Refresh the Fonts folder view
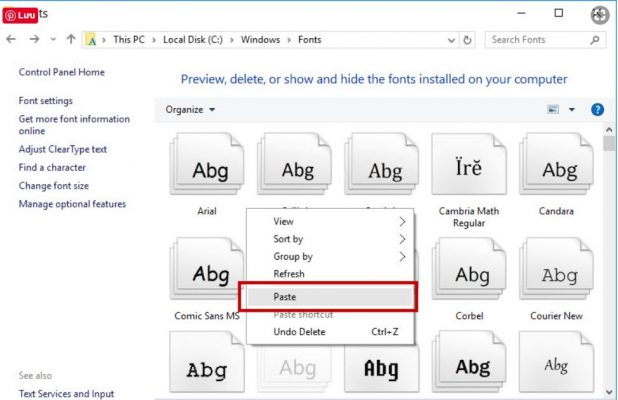The width and height of the screenshot is (618, 400). click(467, 40)
